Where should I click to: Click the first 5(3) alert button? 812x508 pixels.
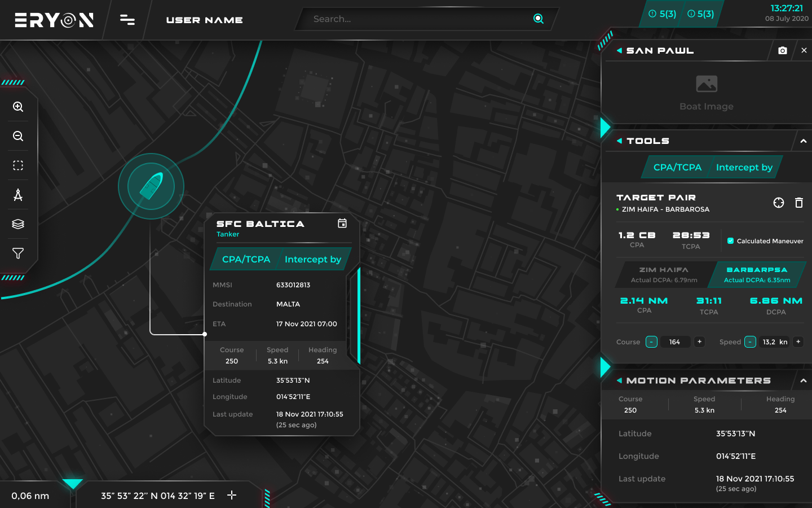tap(660, 14)
